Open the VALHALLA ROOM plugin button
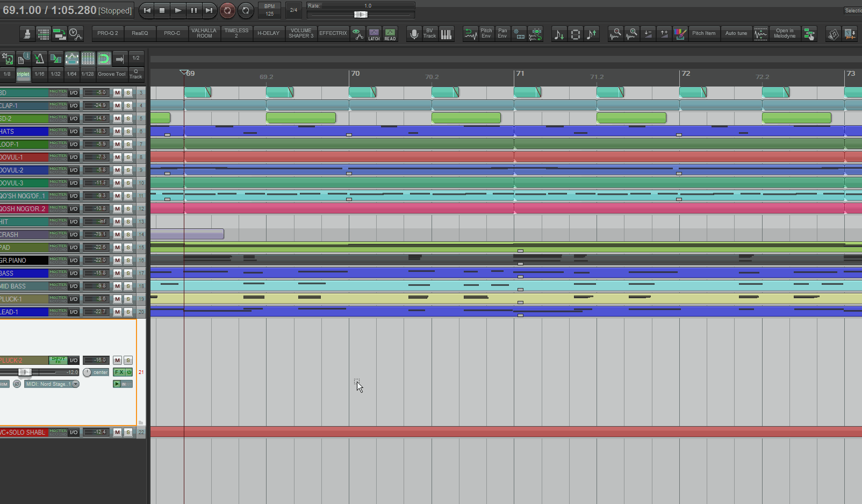This screenshot has width=862, height=504. (204, 33)
